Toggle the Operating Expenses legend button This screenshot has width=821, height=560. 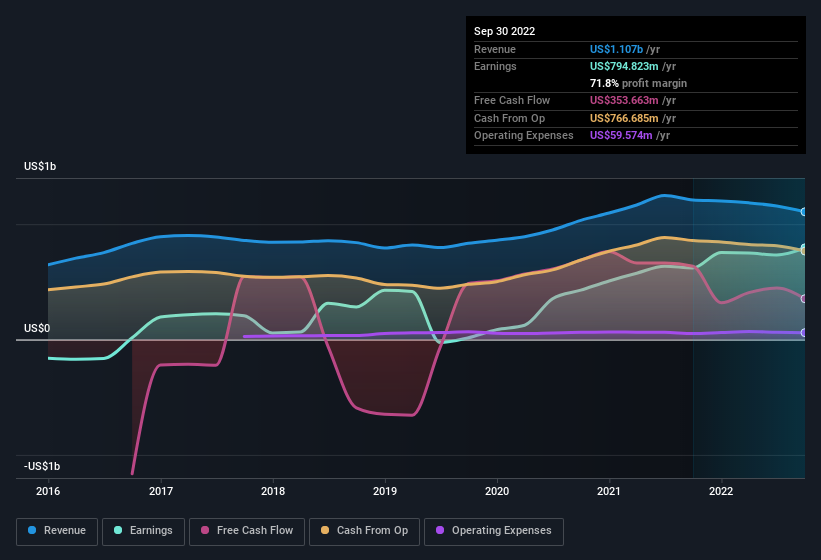click(494, 531)
